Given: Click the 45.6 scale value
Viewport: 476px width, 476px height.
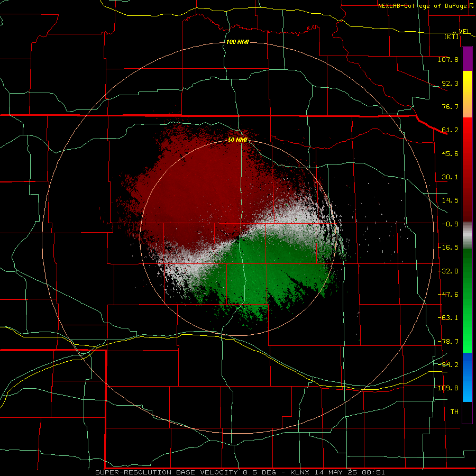Looking at the screenshot, I should [450, 153].
